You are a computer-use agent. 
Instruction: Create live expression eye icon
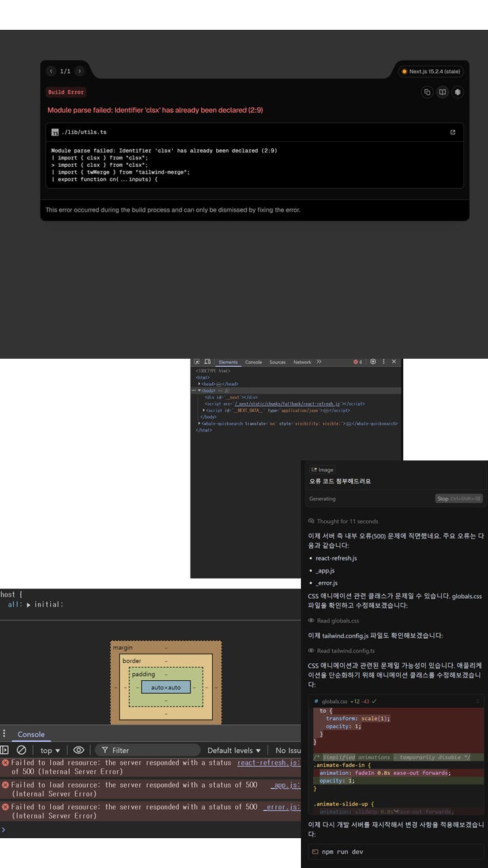79,750
